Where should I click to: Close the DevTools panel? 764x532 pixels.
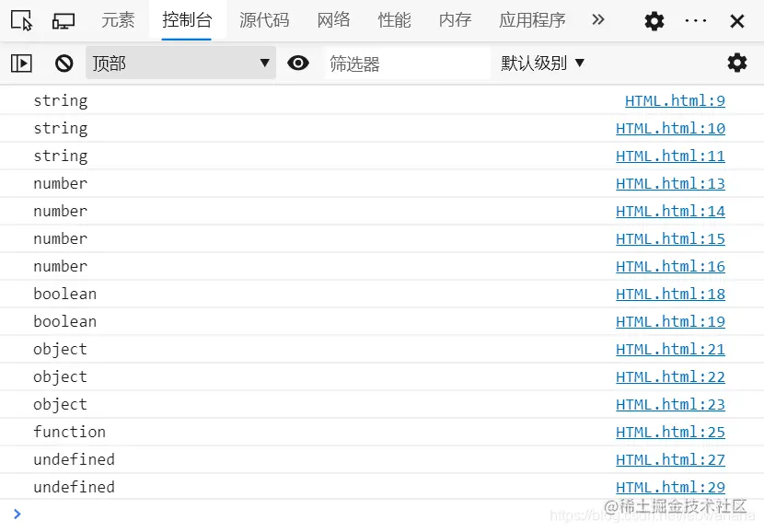(x=737, y=21)
